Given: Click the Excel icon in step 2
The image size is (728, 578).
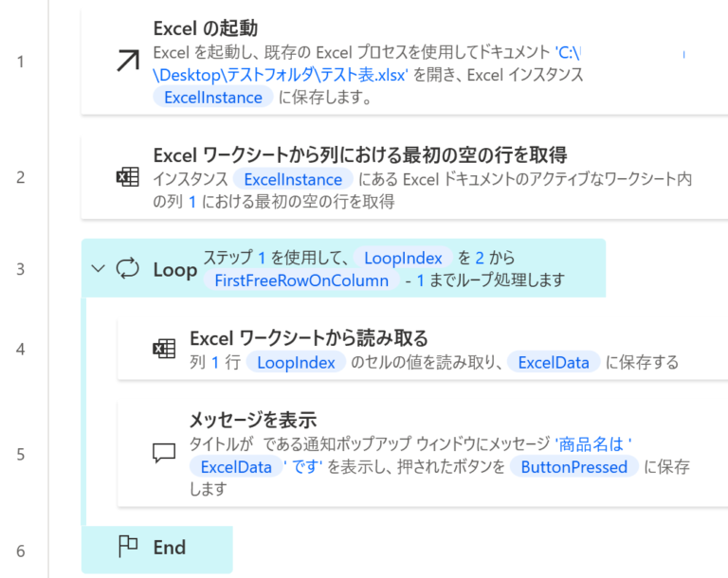Looking at the screenshot, I should point(126,178).
